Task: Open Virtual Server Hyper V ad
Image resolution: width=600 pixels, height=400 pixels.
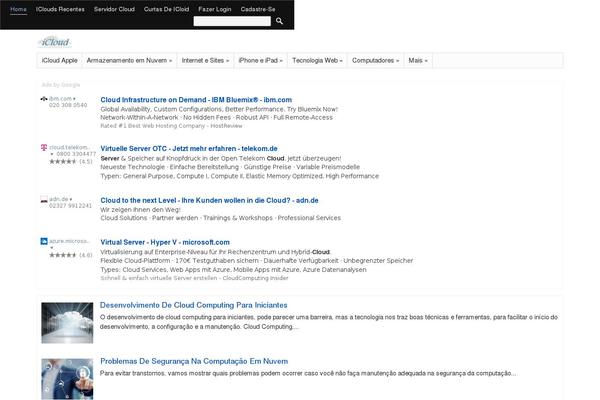Action: [165, 242]
